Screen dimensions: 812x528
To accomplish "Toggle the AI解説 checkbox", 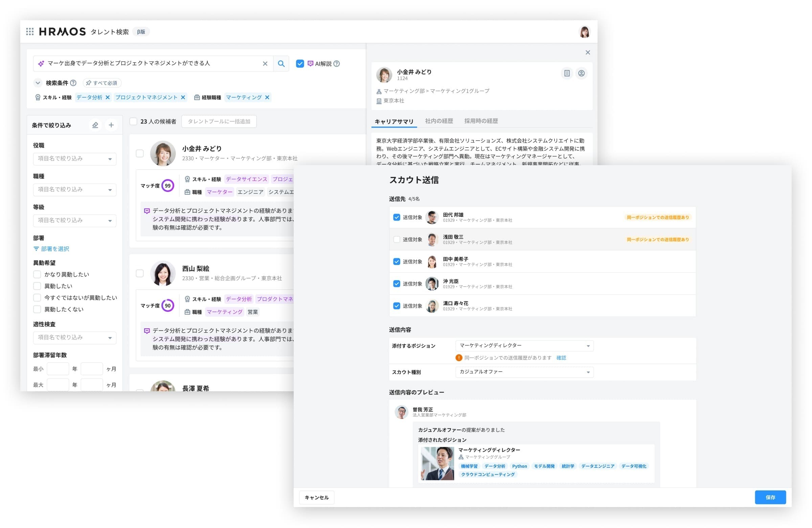I will [299, 64].
